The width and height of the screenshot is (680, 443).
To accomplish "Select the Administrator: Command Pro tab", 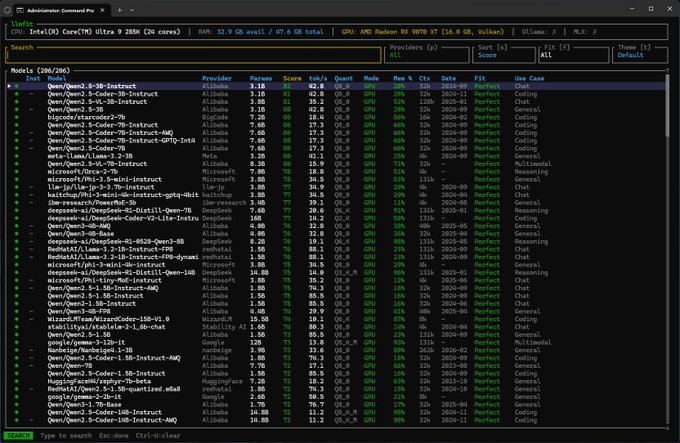I will tap(62, 10).
